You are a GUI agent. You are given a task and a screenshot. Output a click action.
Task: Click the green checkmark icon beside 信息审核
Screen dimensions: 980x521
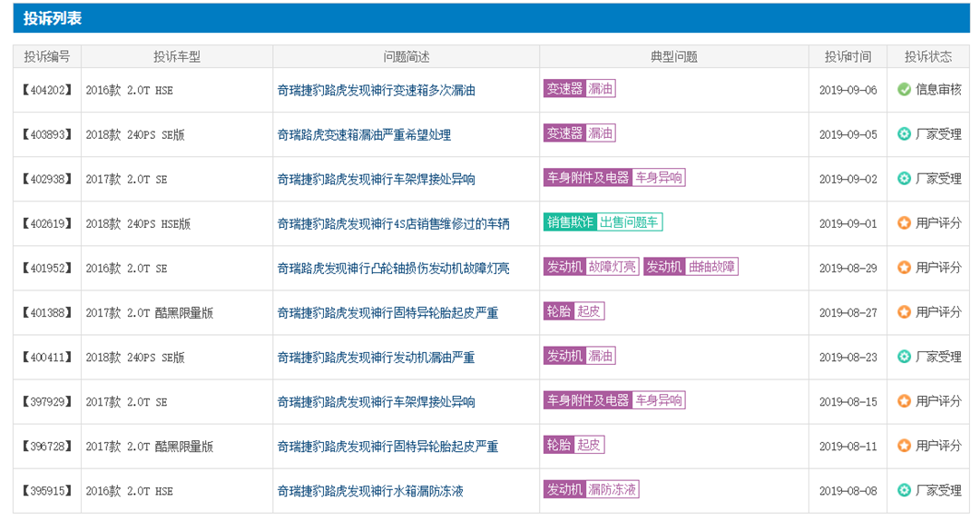(904, 90)
